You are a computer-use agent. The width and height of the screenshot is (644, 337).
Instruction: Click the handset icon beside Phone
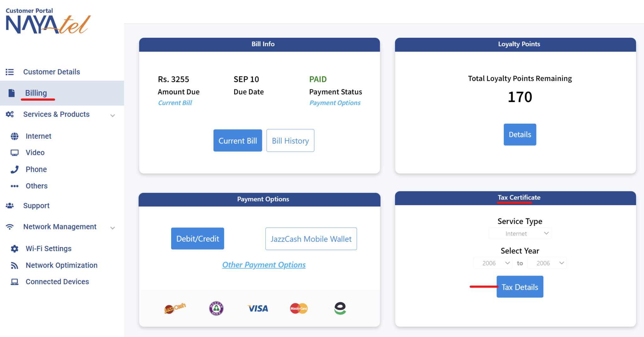(x=14, y=170)
